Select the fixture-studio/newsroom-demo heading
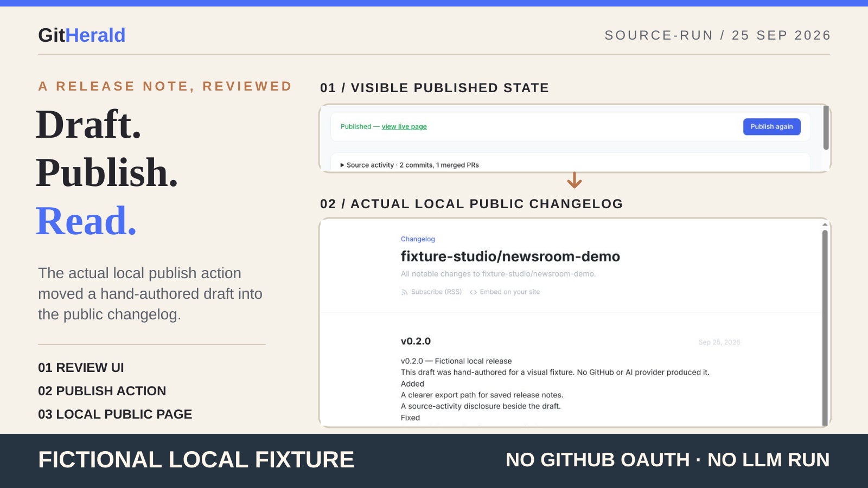Screen dimensions: 868x488 (x=510, y=256)
